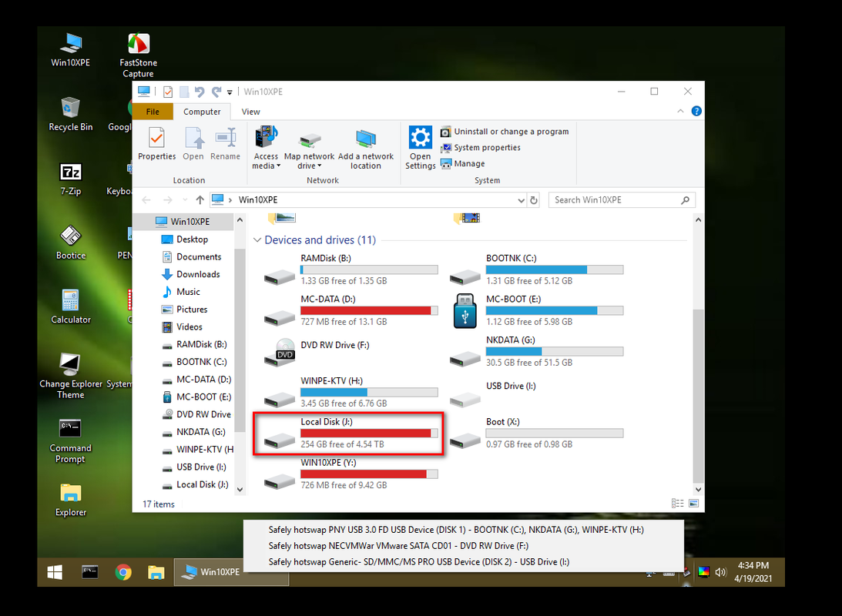
Task: Open Settings from the ribbon
Action: pos(420,148)
